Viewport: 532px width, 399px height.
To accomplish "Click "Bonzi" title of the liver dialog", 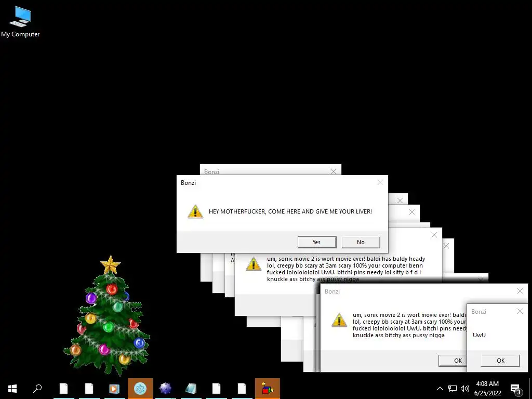I will tap(188, 182).
